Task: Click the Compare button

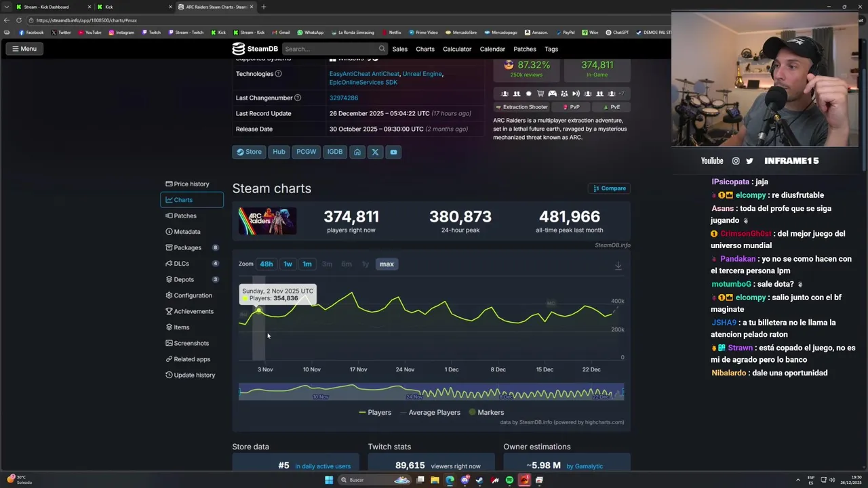Action: (x=610, y=188)
